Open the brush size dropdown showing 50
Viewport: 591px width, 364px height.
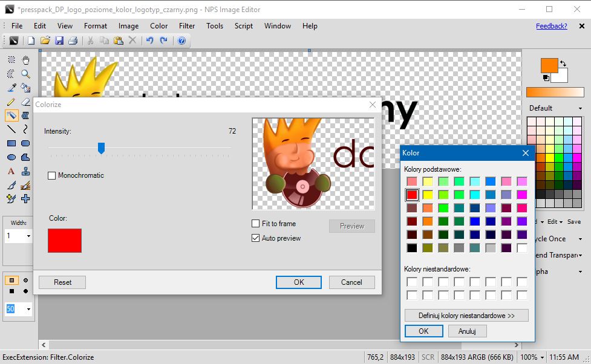(x=28, y=310)
